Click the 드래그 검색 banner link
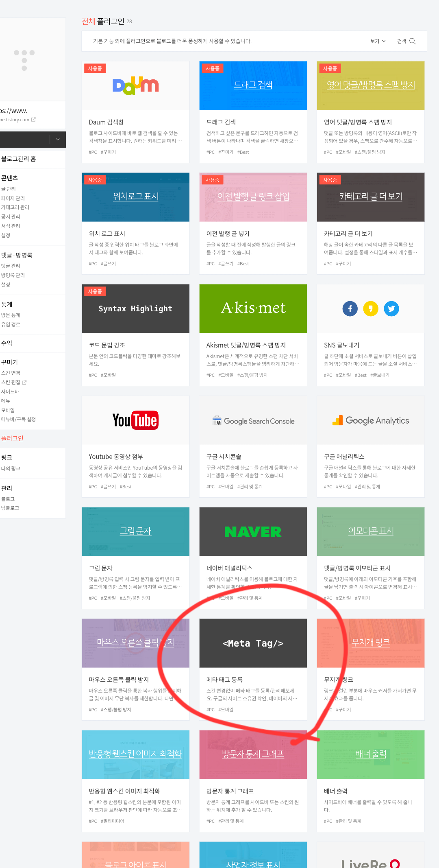Screen dimensions: 439x868 coord(253,85)
